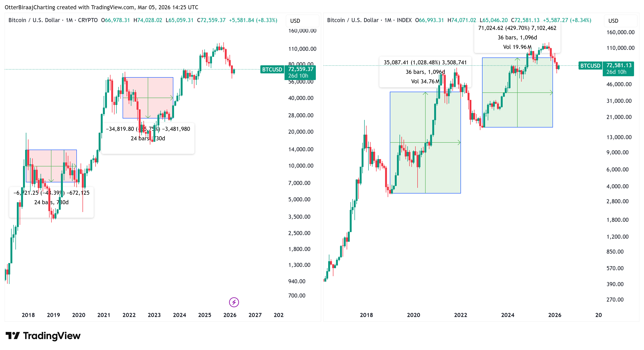Click the TradingView logo at bottom left
The width and height of the screenshot is (644, 350).
pos(43,336)
